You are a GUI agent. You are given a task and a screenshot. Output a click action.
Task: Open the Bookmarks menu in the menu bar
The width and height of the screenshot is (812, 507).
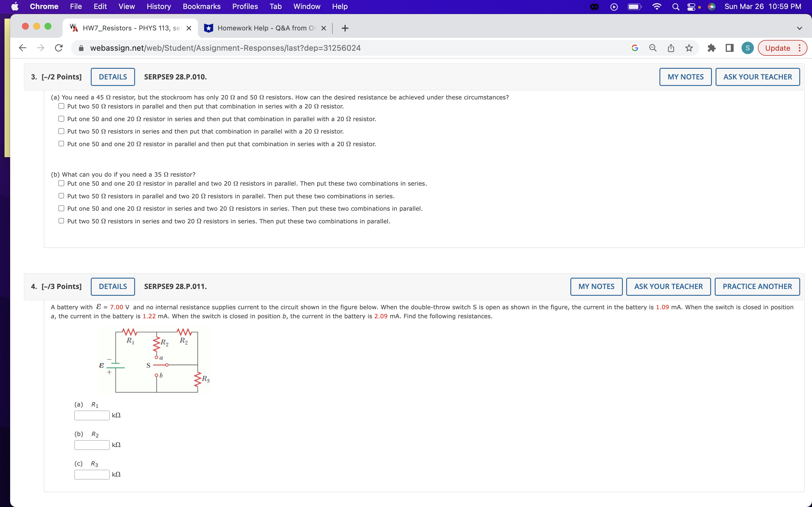click(x=201, y=6)
